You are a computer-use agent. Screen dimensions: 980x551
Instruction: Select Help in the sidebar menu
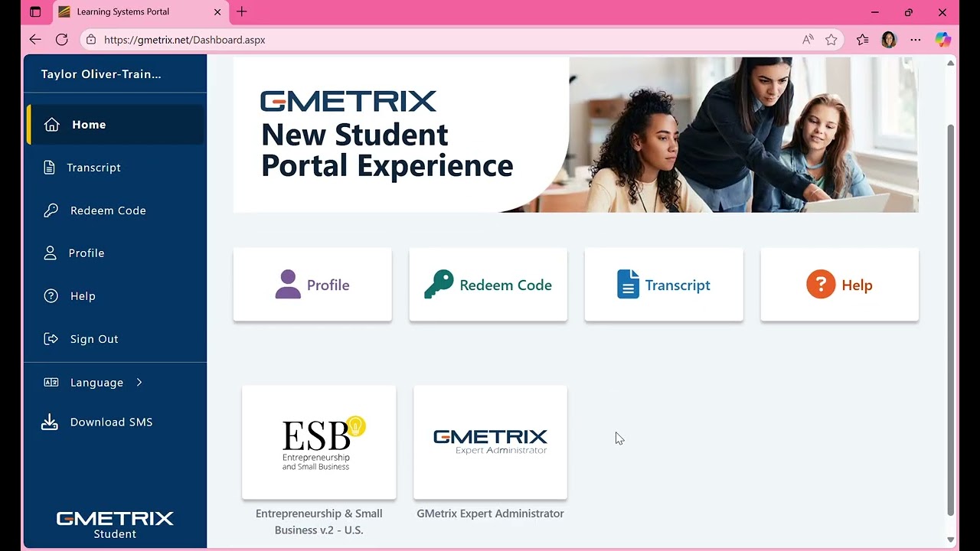[115, 296]
